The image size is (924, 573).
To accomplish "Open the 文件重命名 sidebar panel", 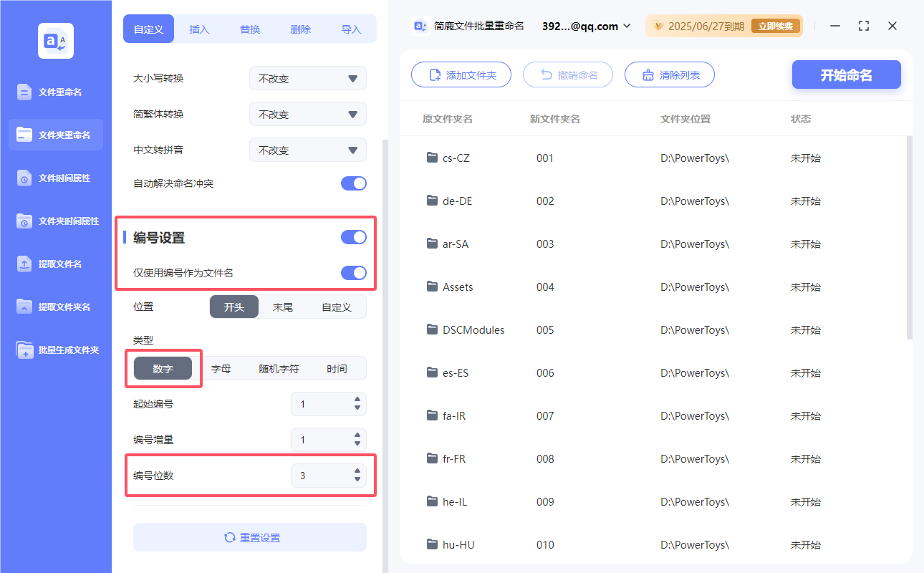I will click(55, 92).
